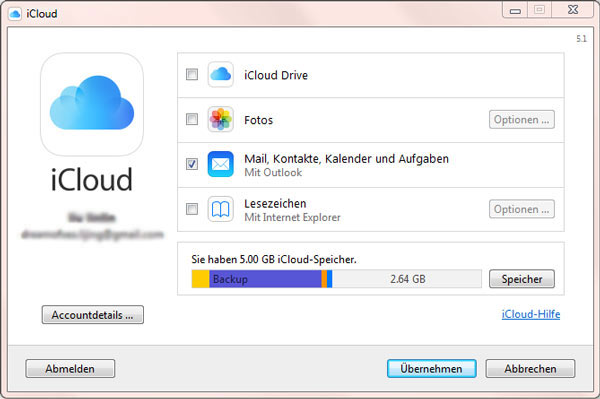Click the Abmelden button
Image resolution: width=600 pixels, height=399 pixels.
point(70,368)
